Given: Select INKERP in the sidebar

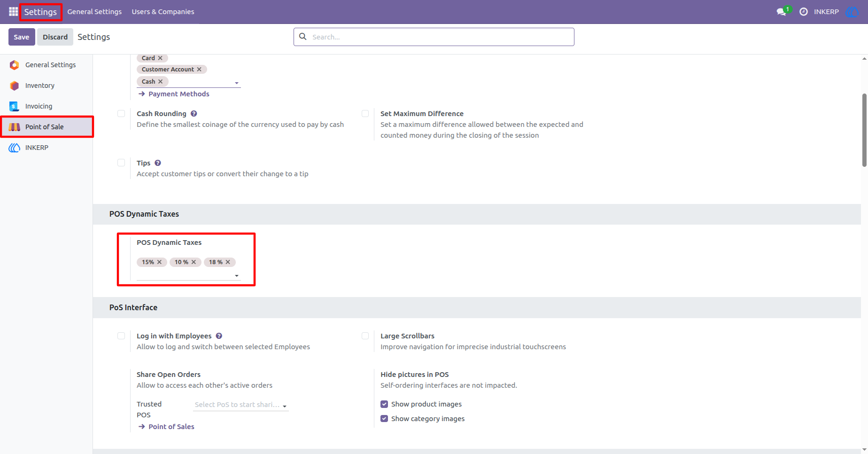Looking at the screenshot, I should click(x=46, y=148).
